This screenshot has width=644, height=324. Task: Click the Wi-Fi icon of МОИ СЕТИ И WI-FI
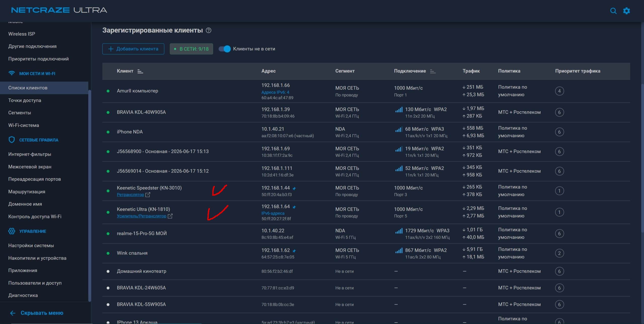(x=12, y=73)
